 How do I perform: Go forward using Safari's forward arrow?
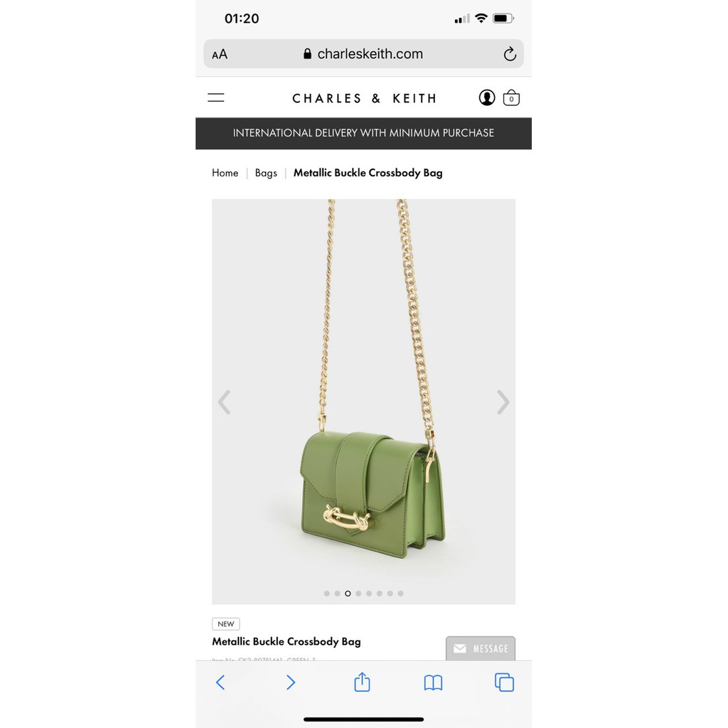pos(291,682)
